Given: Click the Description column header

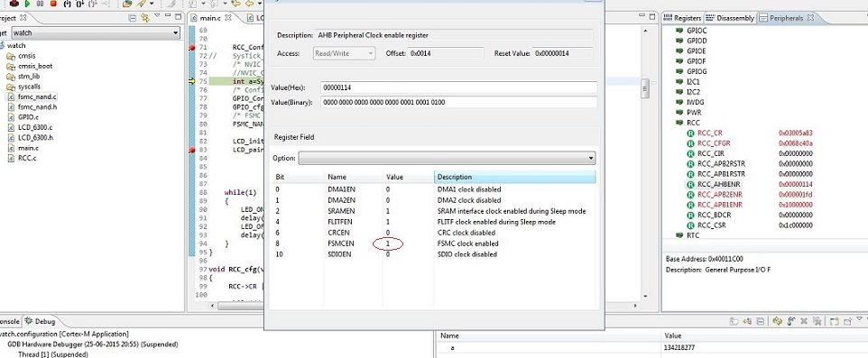Looking at the screenshot, I should point(515,177).
